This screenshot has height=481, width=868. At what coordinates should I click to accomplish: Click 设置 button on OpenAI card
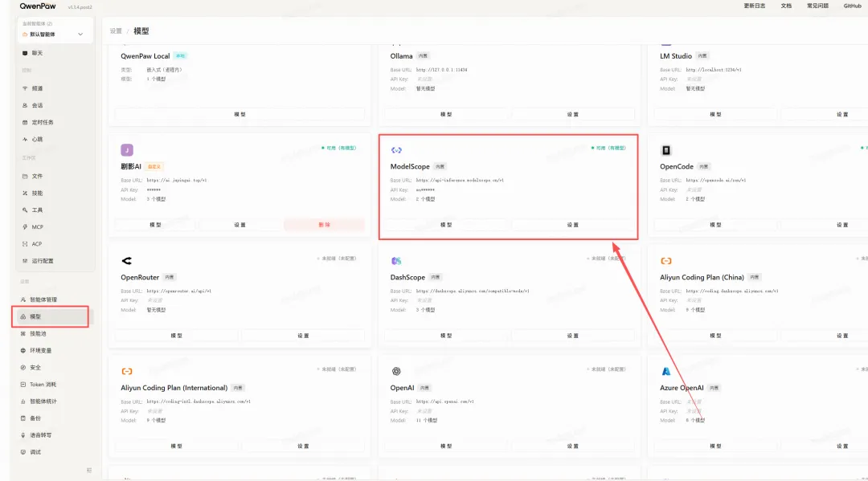tap(573, 446)
